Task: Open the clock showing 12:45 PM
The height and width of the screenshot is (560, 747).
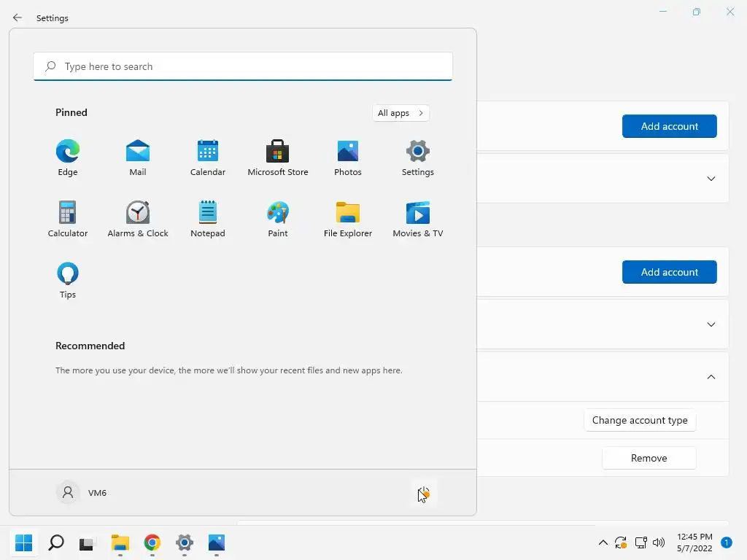Action: point(694,542)
